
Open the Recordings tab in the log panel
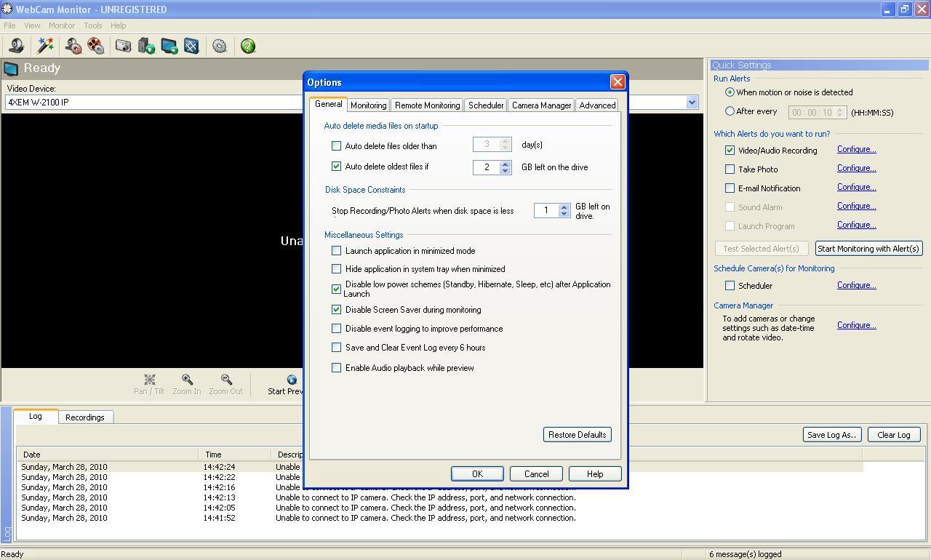point(85,417)
